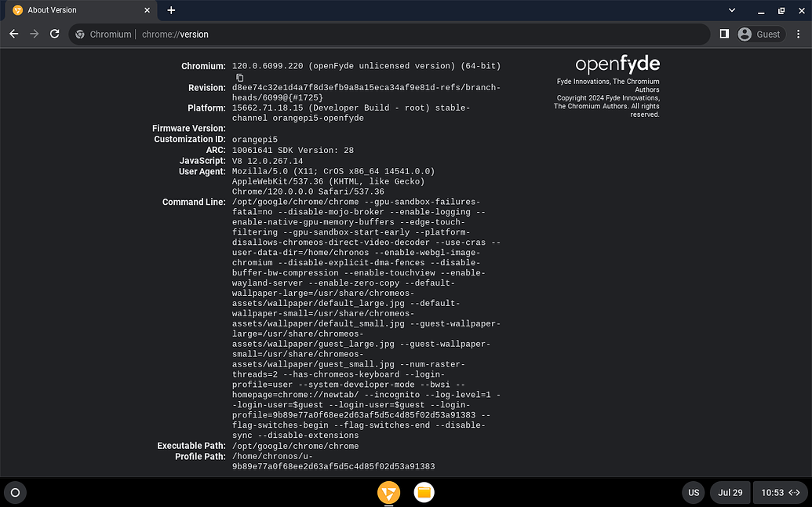Open the Files app from the shelf
Screen dimensions: 812x507
(x=424, y=492)
